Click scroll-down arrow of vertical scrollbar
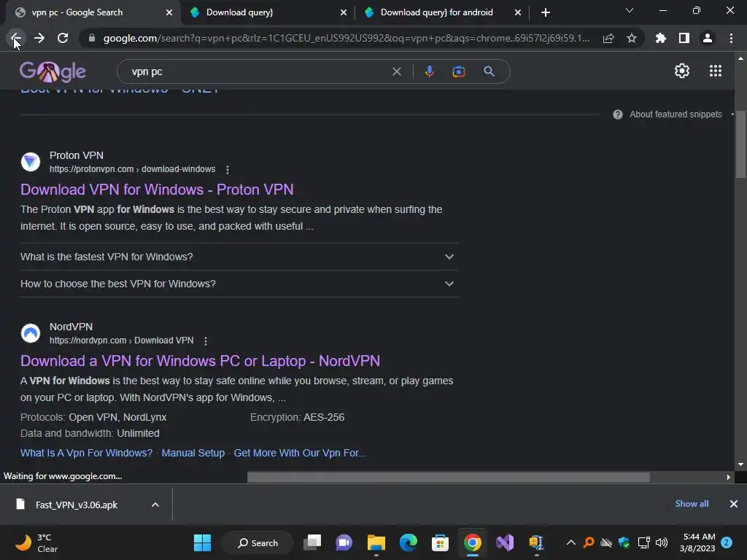Viewport: 747px width, 560px height. pyautogui.click(x=740, y=464)
